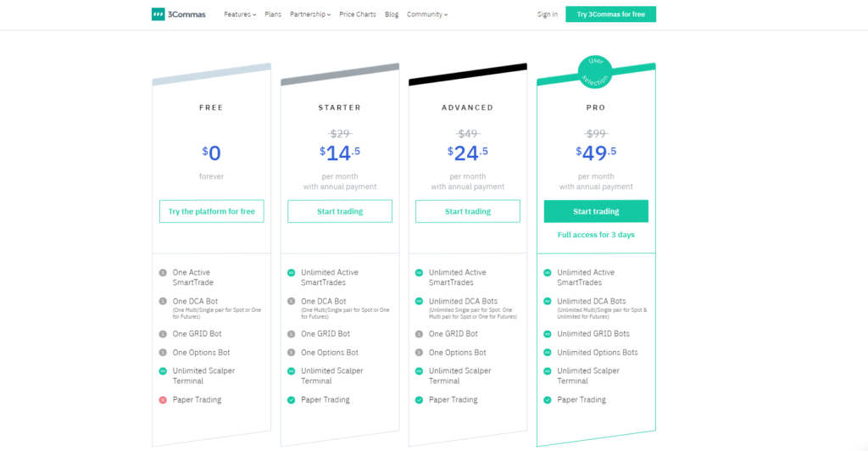The height and width of the screenshot is (451, 868).
Task: Click Free plan One Active SmartTrade icon
Action: (x=163, y=273)
